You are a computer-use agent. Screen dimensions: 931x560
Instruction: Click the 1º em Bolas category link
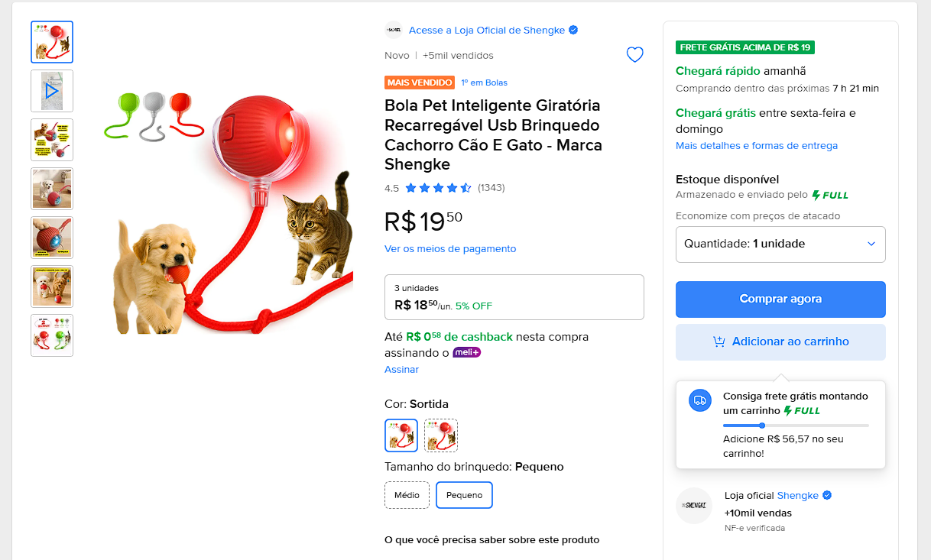[484, 83]
